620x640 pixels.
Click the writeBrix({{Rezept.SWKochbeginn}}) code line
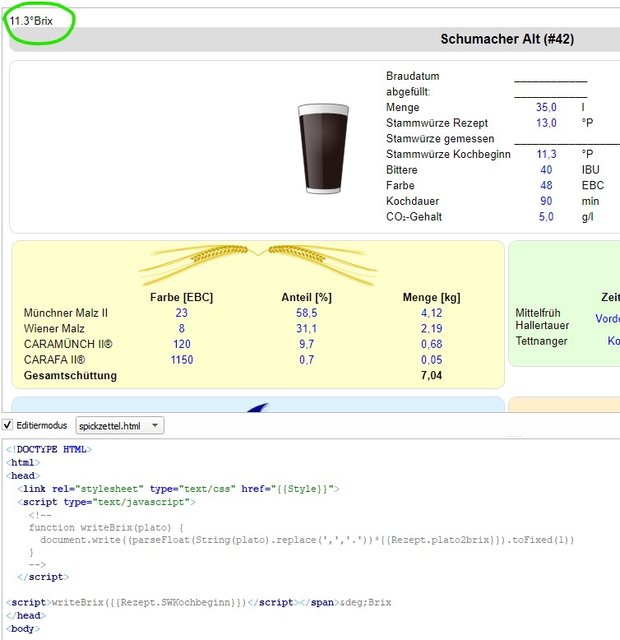pyautogui.click(x=199, y=602)
